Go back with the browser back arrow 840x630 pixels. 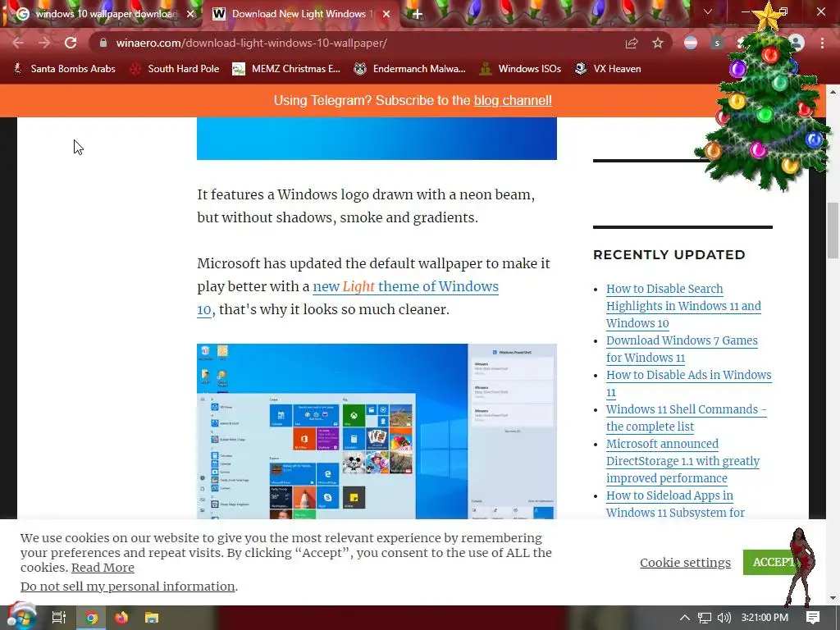[x=18, y=43]
